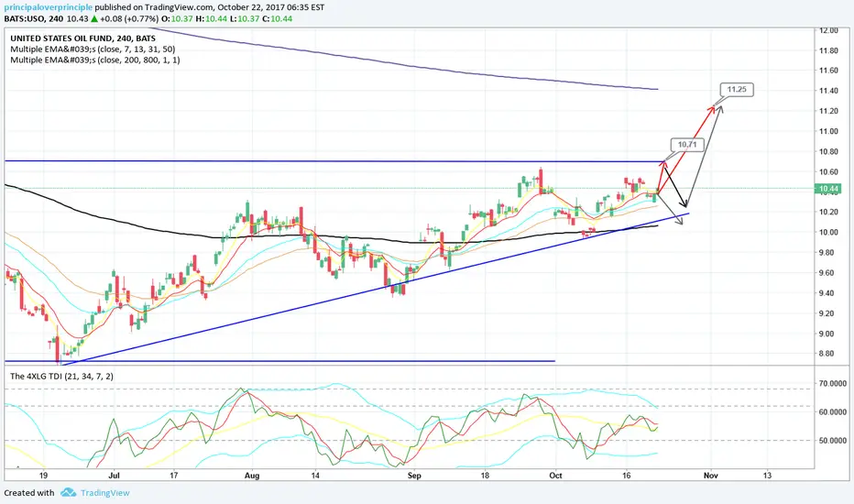Click the +0.08 (+0.77%) change value
This screenshot has height=504, width=854.
129,19
